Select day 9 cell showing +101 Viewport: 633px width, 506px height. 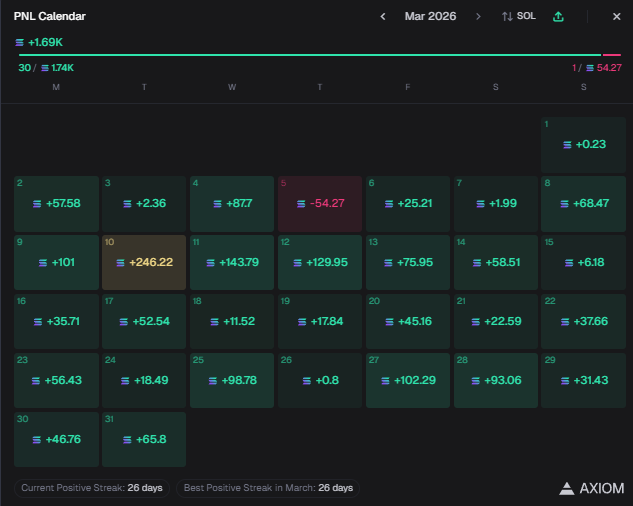(57, 263)
